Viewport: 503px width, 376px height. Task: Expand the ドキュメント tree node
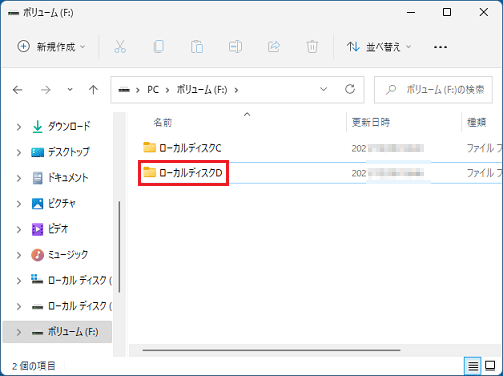point(19,178)
